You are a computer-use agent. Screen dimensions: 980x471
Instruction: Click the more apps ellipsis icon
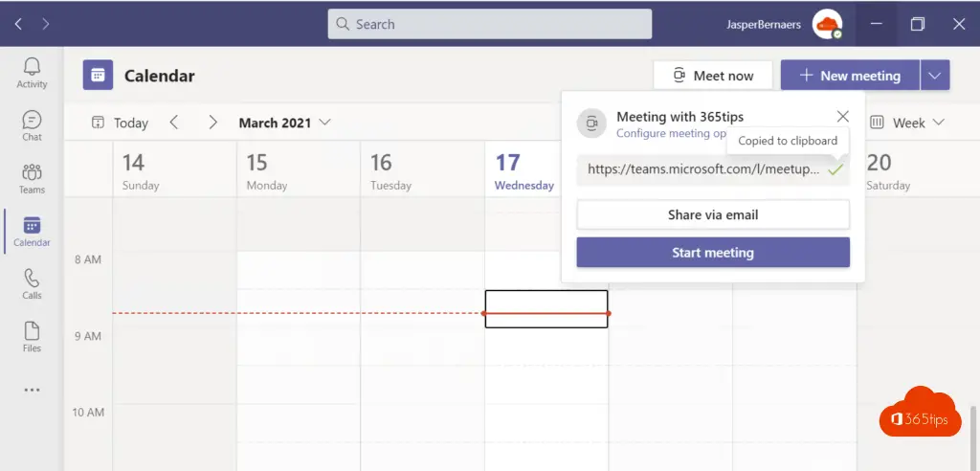pyautogui.click(x=32, y=390)
